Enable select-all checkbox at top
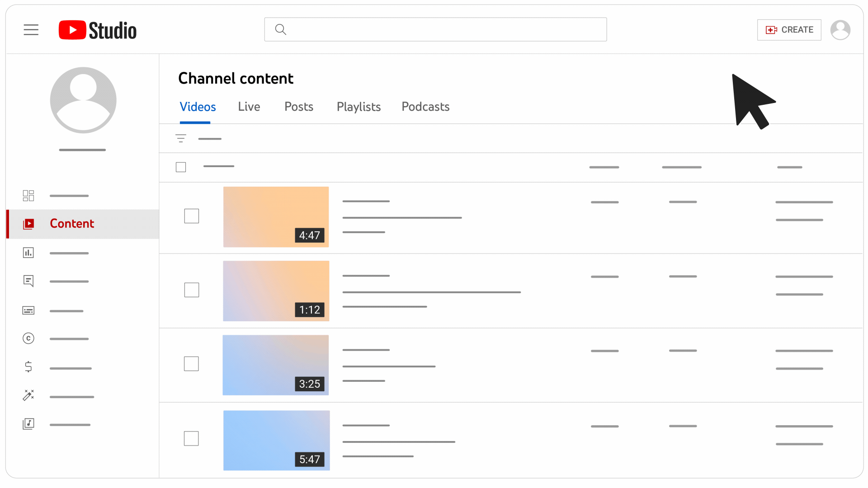868x488 pixels. coord(181,168)
